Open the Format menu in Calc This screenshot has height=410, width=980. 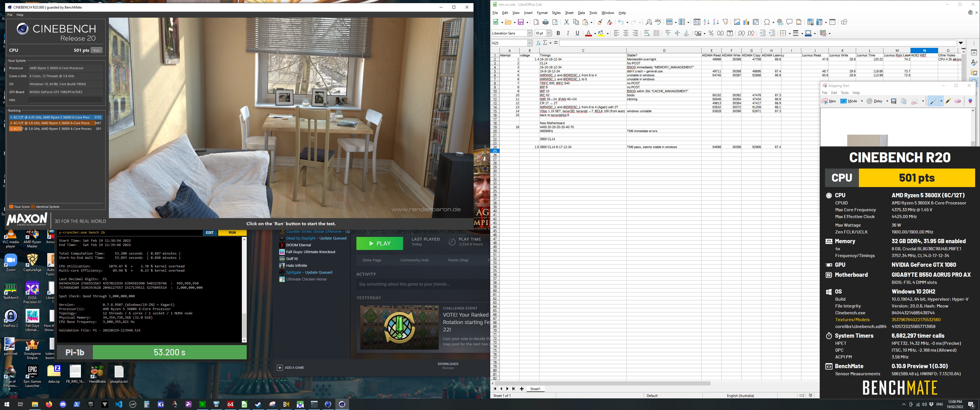pyautogui.click(x=542, y=13)
